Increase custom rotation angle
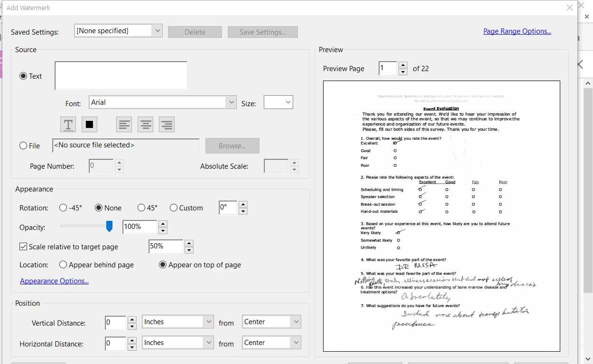Image resolution: width=593 pixels, height=364 pixels. (x=243, y=204)
